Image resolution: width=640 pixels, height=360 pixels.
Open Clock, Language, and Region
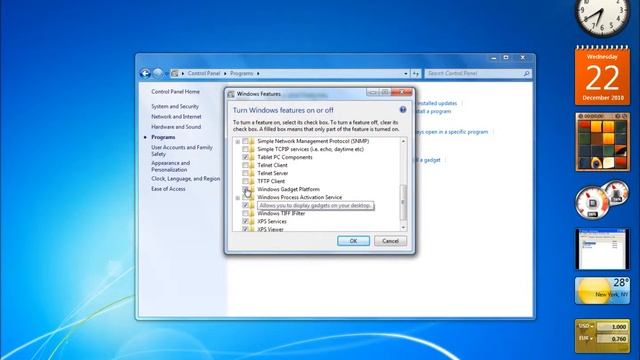coord(186,179)
